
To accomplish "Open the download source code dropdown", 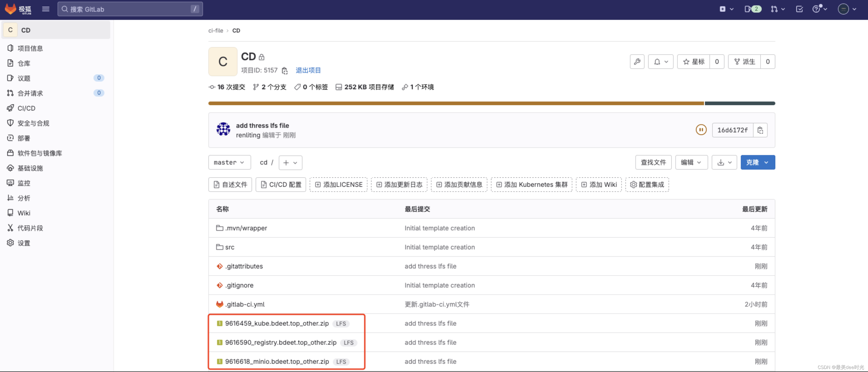I will pos(724,162).
